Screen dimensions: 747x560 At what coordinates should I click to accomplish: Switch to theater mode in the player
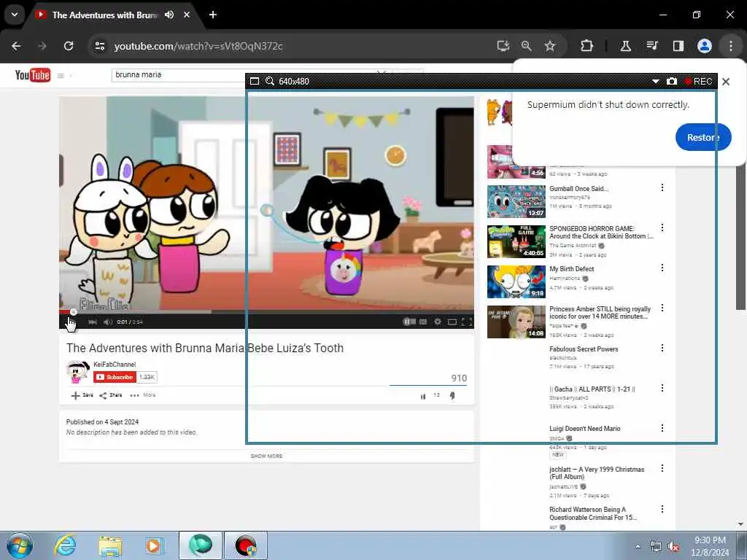pos(452,322)
